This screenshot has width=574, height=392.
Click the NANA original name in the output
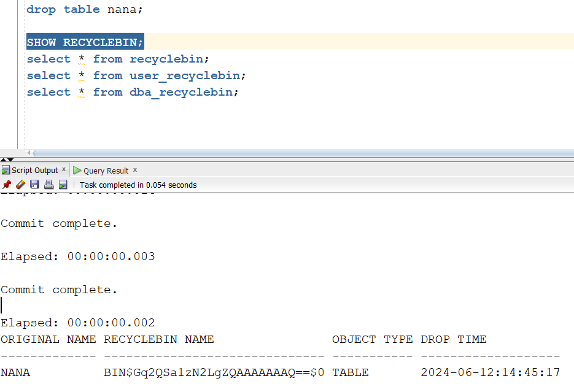[15, 372]
